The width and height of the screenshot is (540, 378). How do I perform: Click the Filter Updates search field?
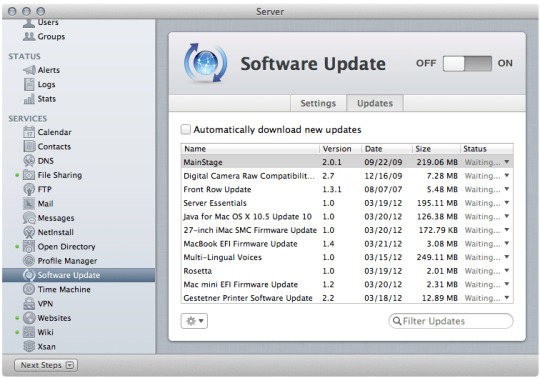tap(451, 321)
